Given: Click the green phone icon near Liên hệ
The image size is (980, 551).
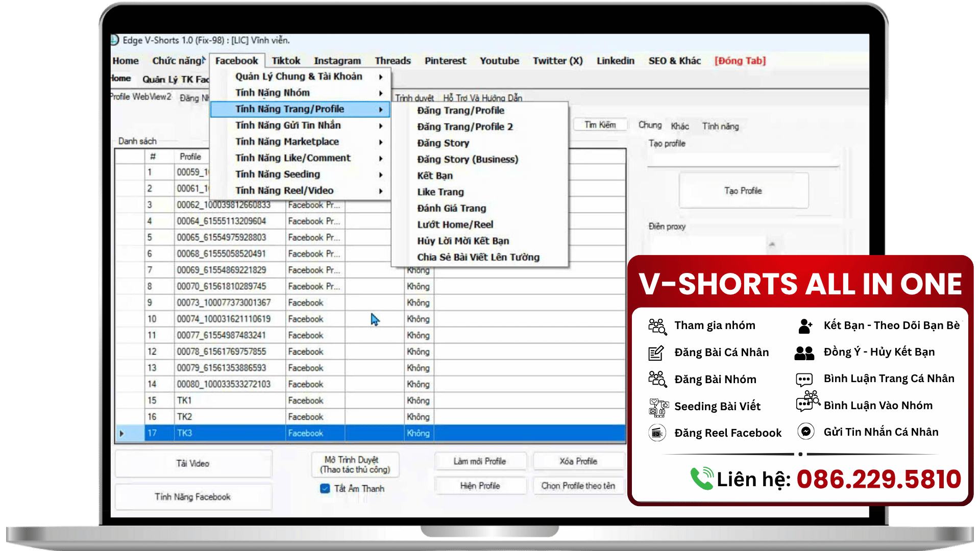Looking at the screenshot, I should click(702, 479).
